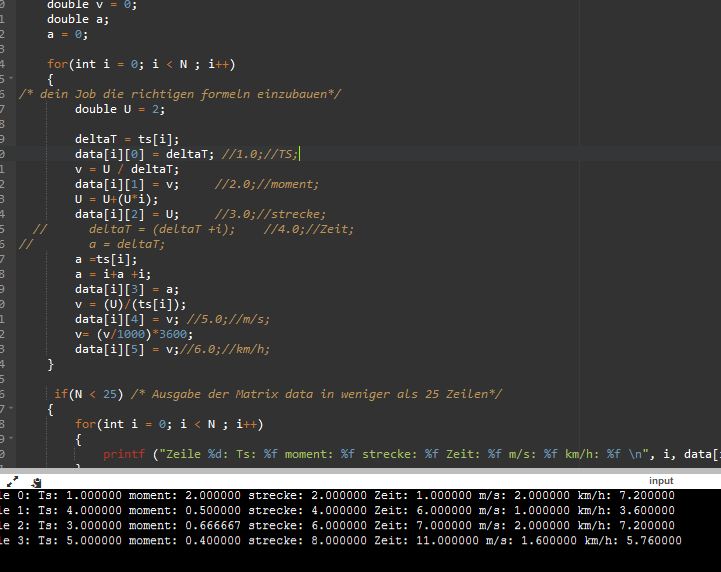This screenshot has width=721, height=572.
Task: Click the commented 'a = deltaT;' line
Action: click(x=126, y=244)
